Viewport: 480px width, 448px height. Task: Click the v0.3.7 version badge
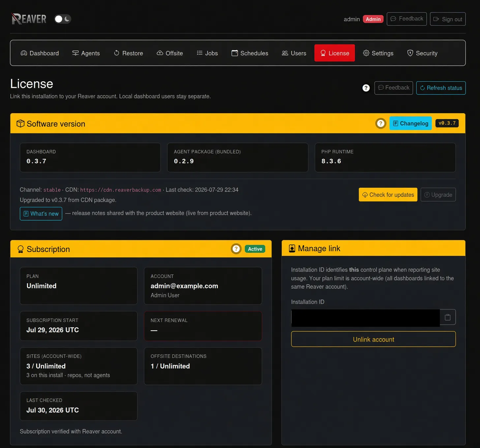[447, 123]
